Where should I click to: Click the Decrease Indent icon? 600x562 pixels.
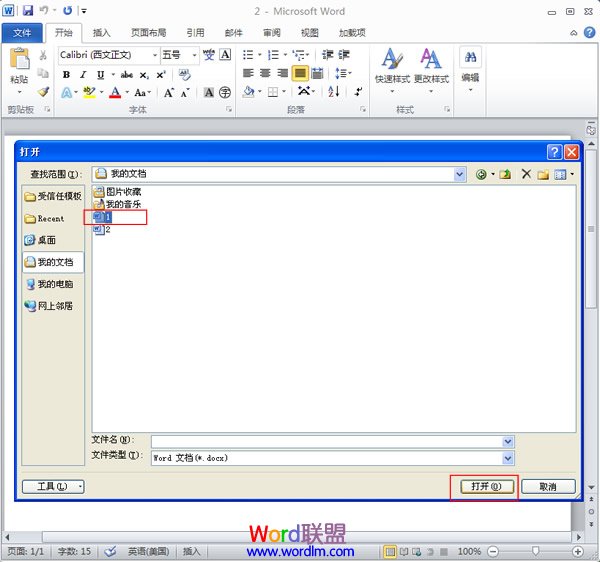coord(327,55)
